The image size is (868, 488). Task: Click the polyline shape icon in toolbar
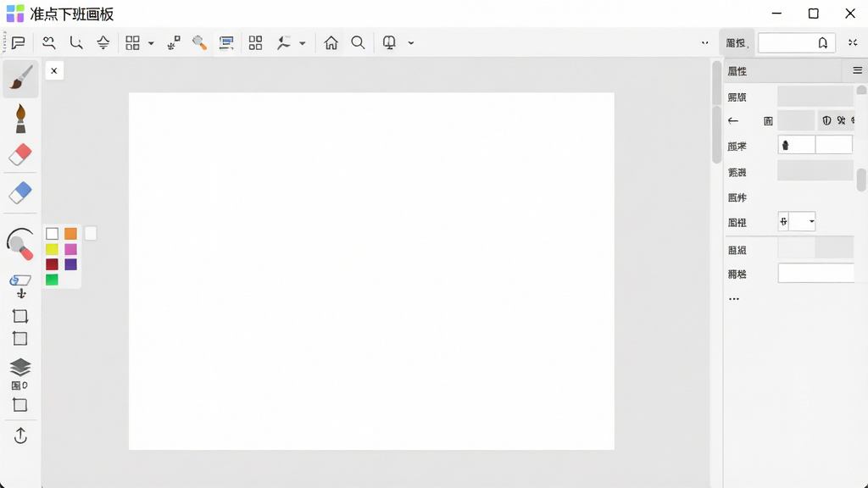click(x=284, y=42)
